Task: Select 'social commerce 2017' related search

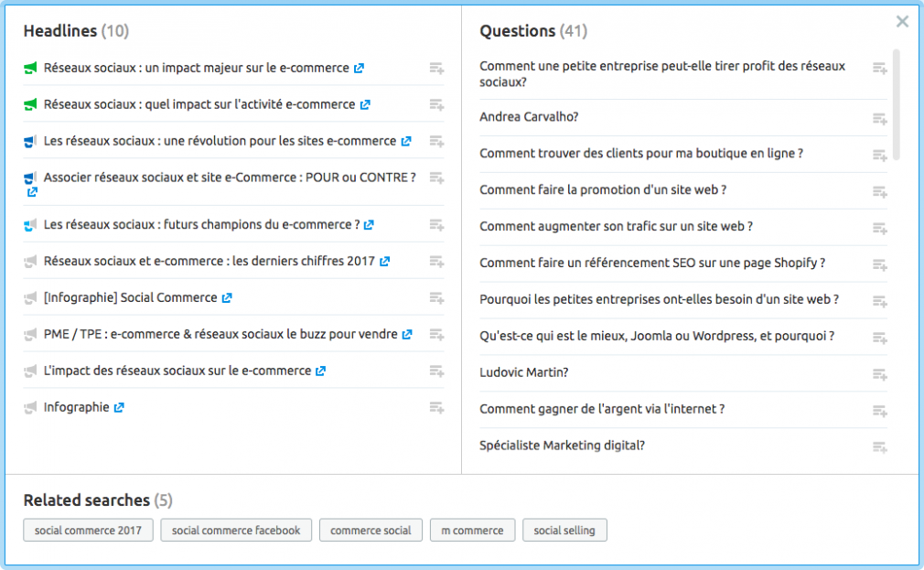Action: (89, 530)
